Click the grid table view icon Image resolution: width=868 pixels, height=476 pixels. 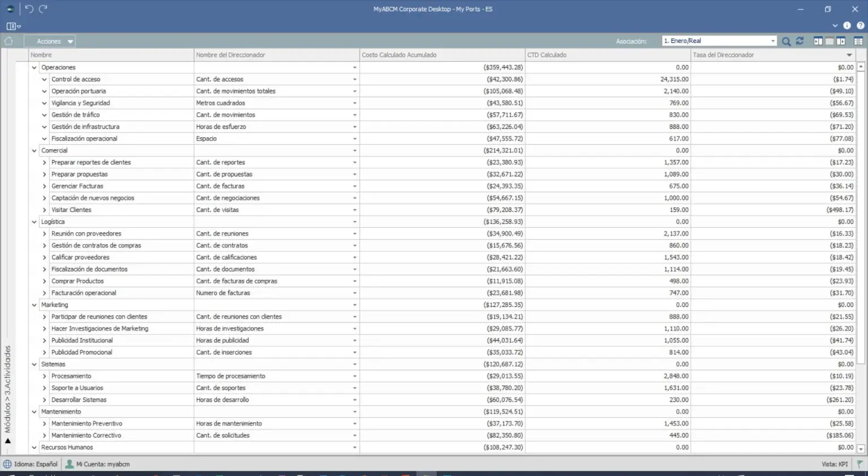click(x=858, y=41)
